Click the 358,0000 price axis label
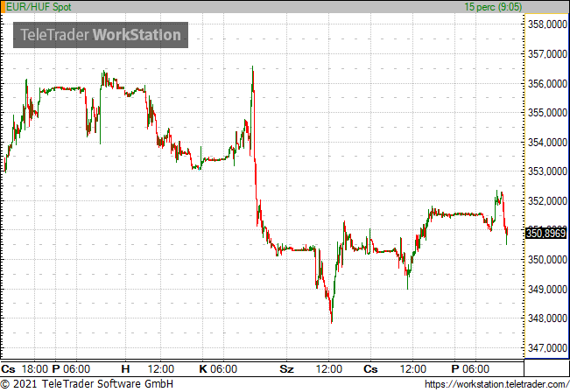This screenshot has width=570, height=392. coord(547,24)
